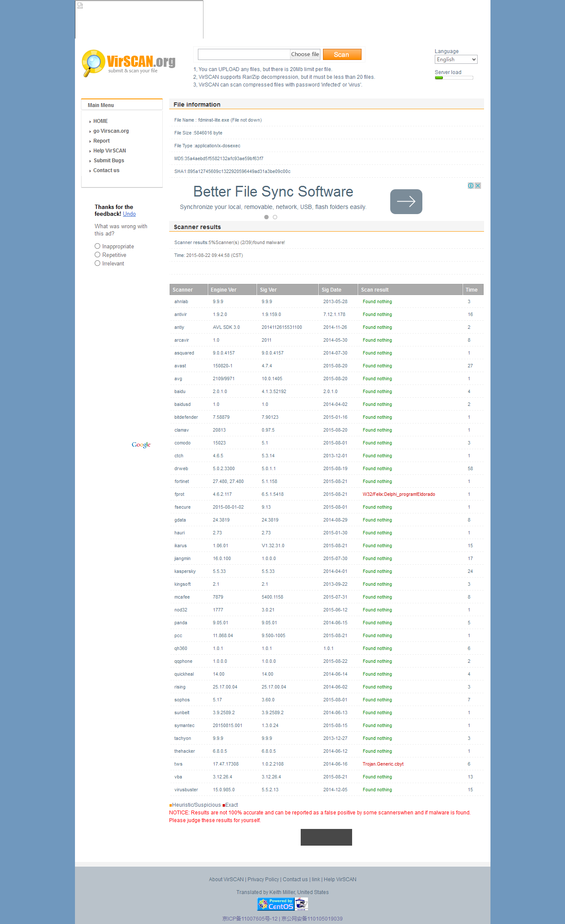Open the Language dropdown
This screenshot has width=565, height=924.
click(456, 60)
